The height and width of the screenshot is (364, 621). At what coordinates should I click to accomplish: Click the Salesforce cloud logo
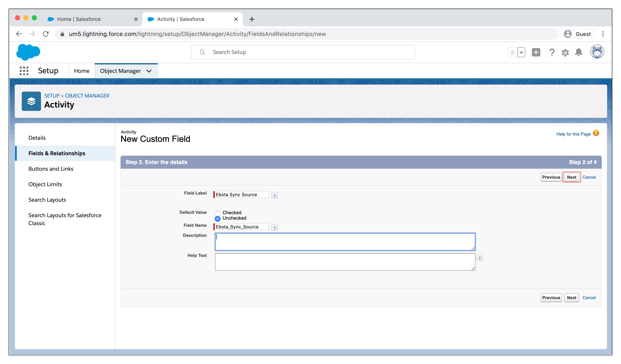coord(28,52)
